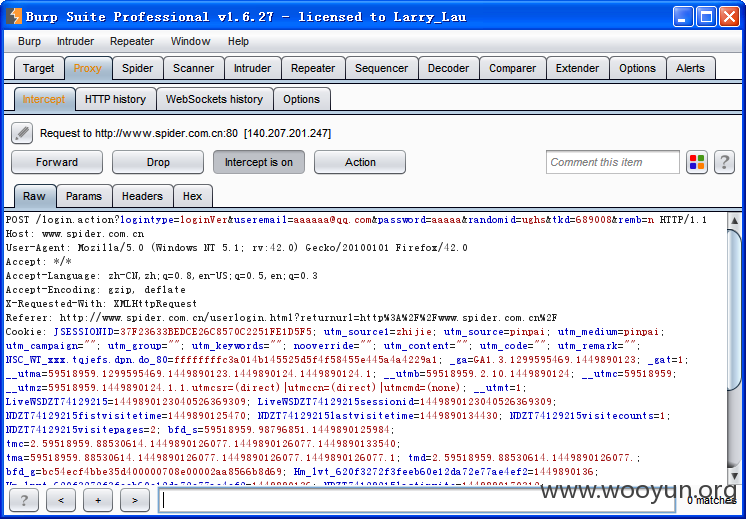746x519 pixels.
Task: Switch to the Proxy tab
Action: pos(88,68)
